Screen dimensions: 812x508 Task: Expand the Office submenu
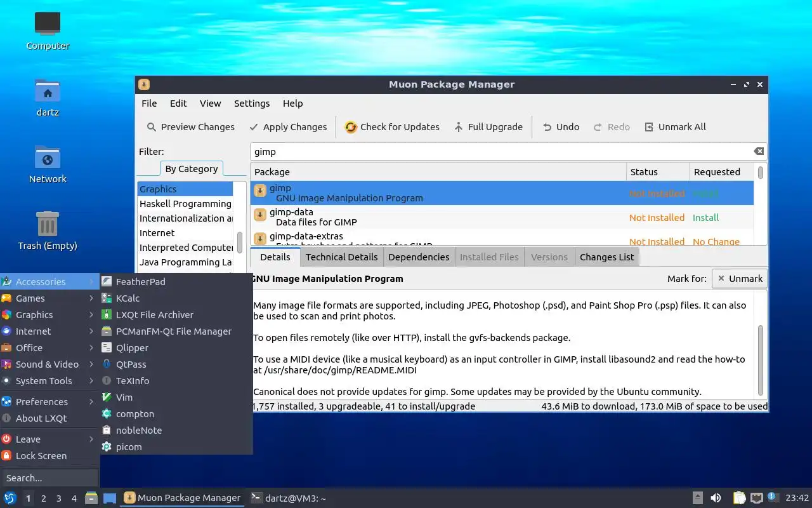[49, 348]
